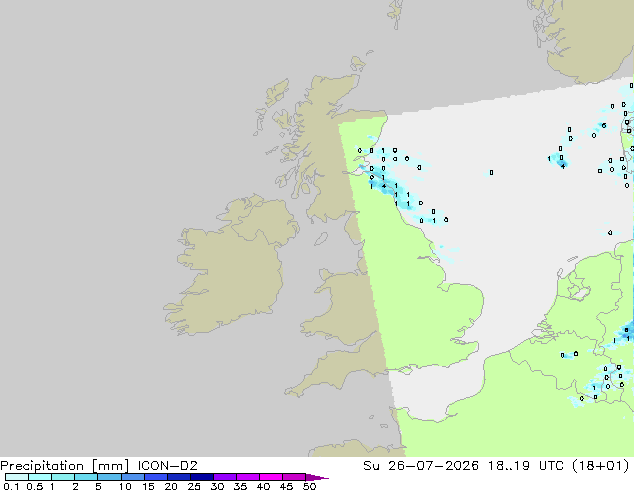This screenshot has height=490, width=634.
Task: Click the legend scale label '40'
Action: pyautogui.click(x=263, y=486)
